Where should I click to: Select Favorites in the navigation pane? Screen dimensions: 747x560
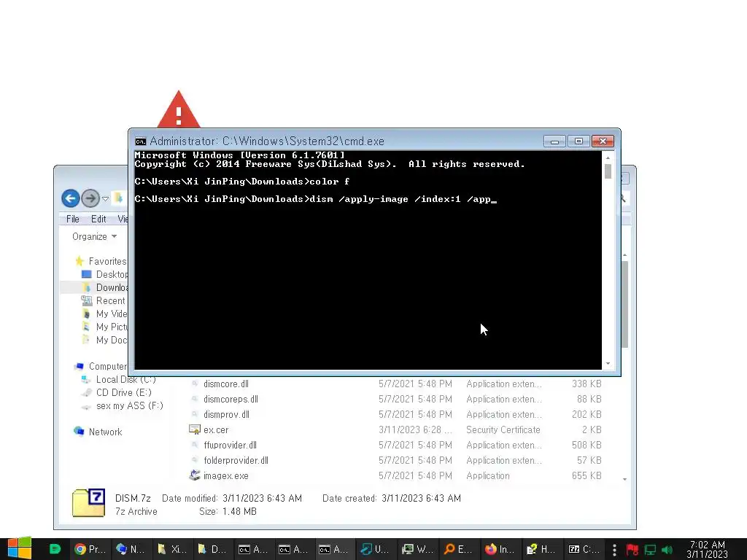101,261
